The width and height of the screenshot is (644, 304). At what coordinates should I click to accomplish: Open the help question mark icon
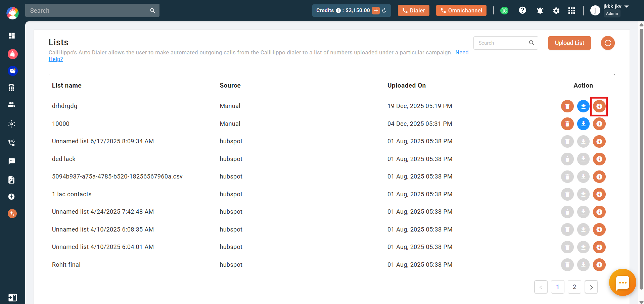pyautogui.click(x=522, y=10)
